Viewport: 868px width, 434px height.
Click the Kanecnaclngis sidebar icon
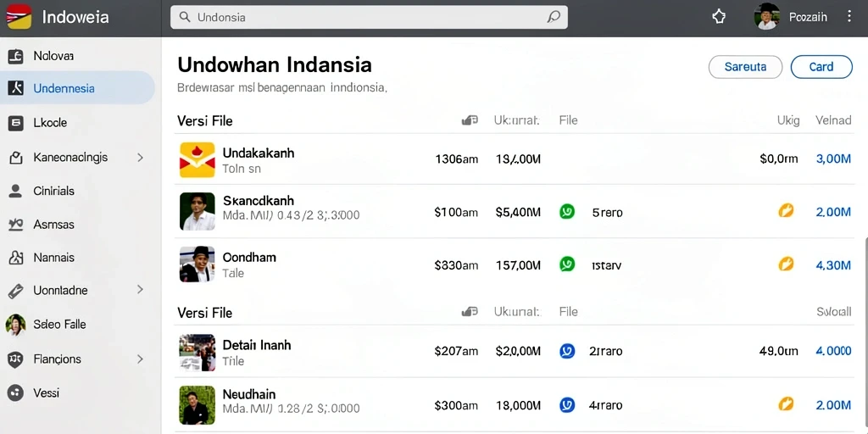point(15,157)
